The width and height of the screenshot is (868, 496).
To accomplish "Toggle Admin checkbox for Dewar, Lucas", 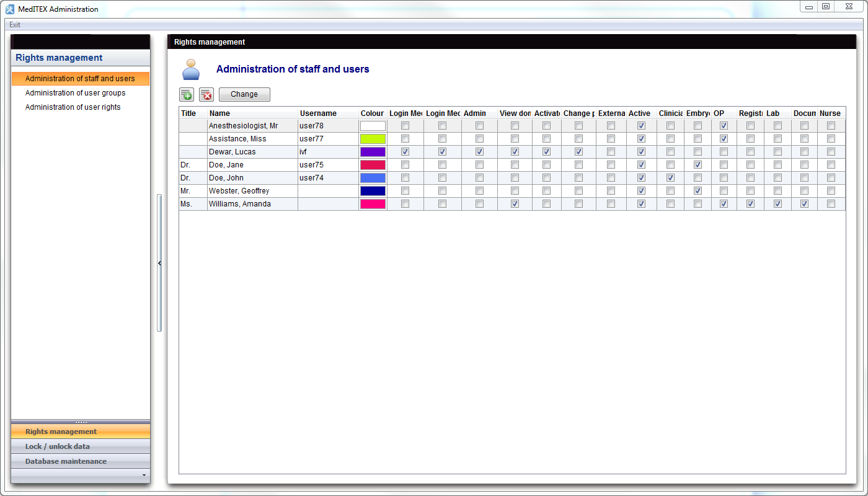I will 479,152.
